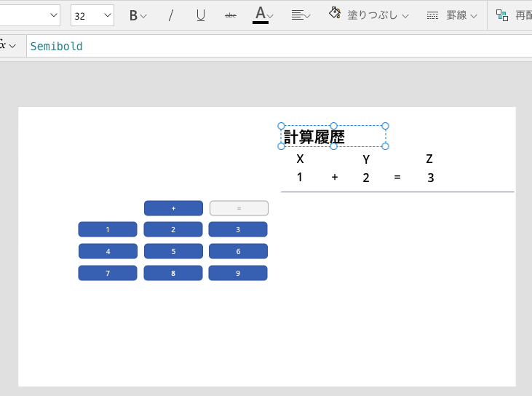This screenshot has width=532, height=396.
Task: Click the 5 button on keypad
Action: click(173, 251)
